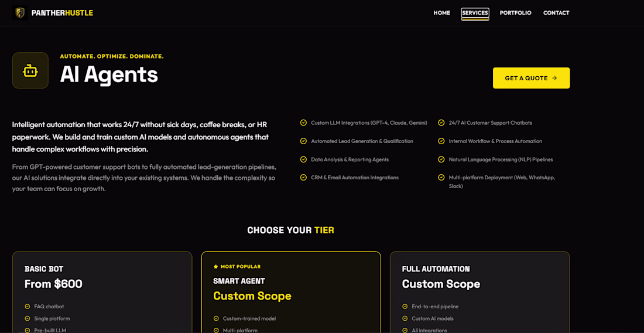Click the 'Custom-trained model' feature text
The height and width of the screenshot is (333, 644).
click(249, 318)
